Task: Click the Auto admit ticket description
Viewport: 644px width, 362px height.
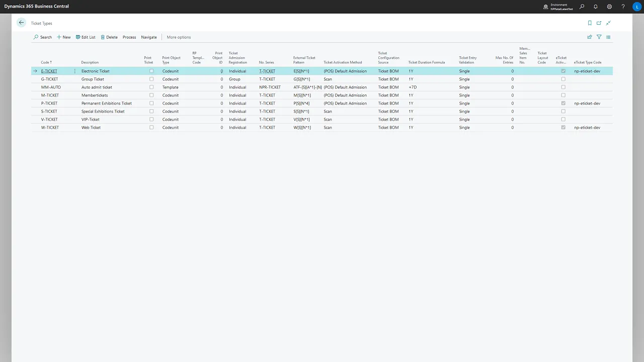Action: [x=97, y=87]
